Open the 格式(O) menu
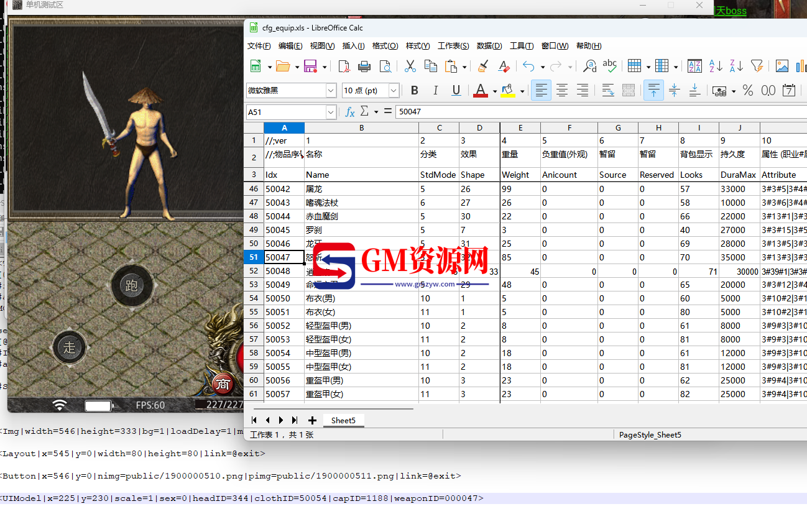 (x=385, y=46)
